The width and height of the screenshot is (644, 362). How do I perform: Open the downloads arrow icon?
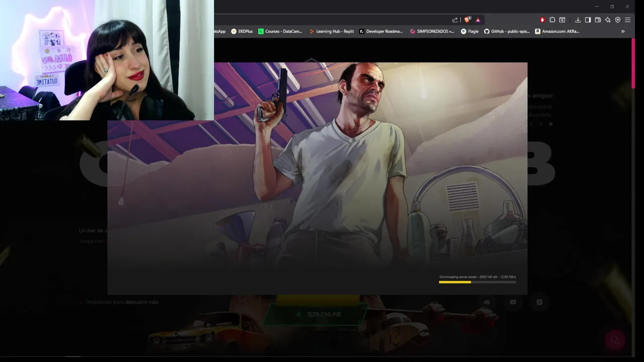coord(578,20)
